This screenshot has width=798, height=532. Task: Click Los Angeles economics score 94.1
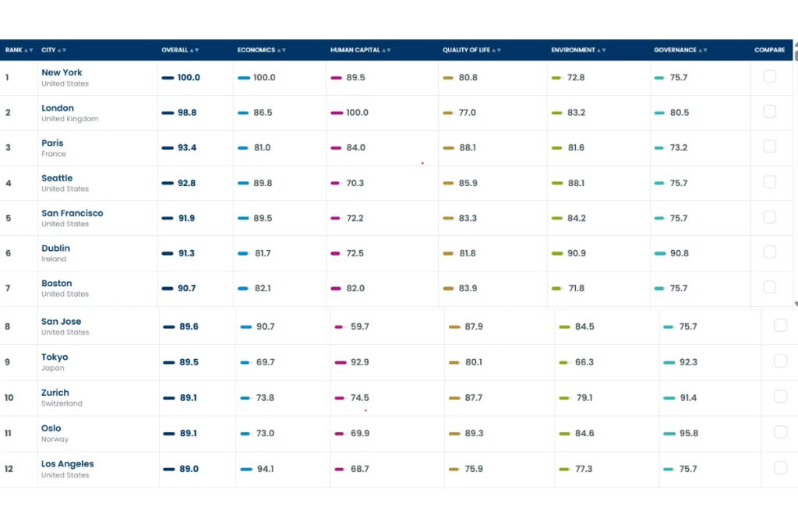[x=265, y=469]
